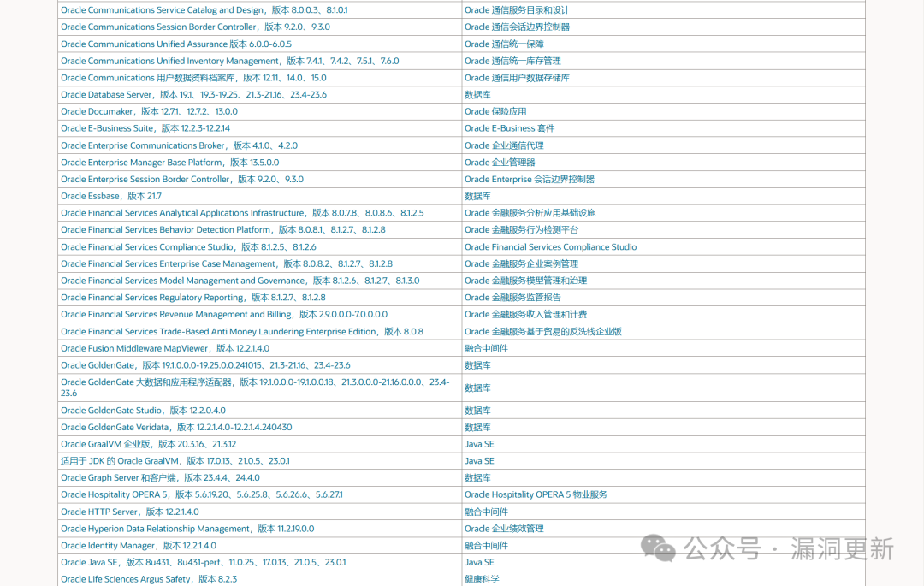Open 健康科学 category link
This screenshot has width=924, height=586.
tap(482, 579)
